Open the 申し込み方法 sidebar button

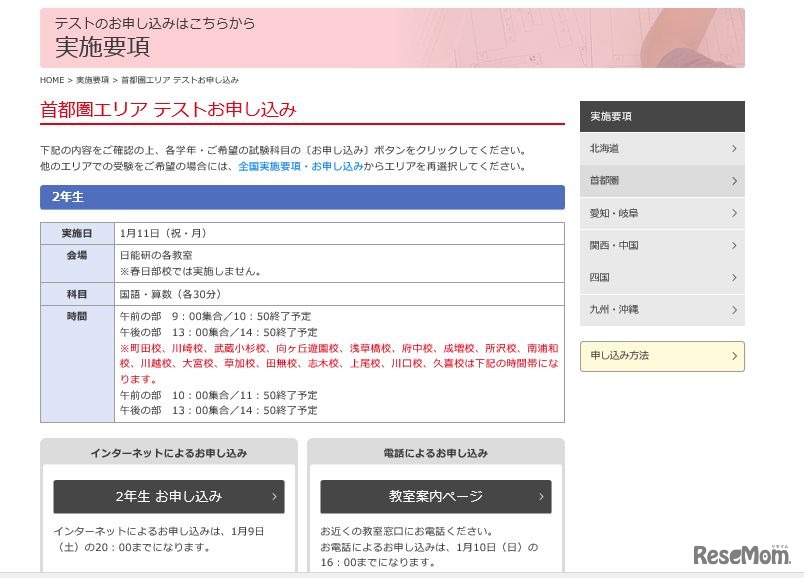point(620,356)
